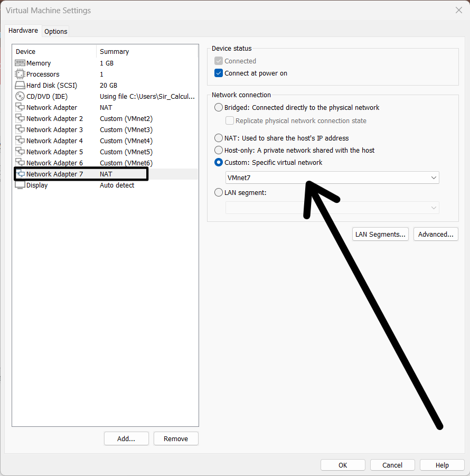Click the CD/DVD (IDE) disc icon

click(20, 96)
